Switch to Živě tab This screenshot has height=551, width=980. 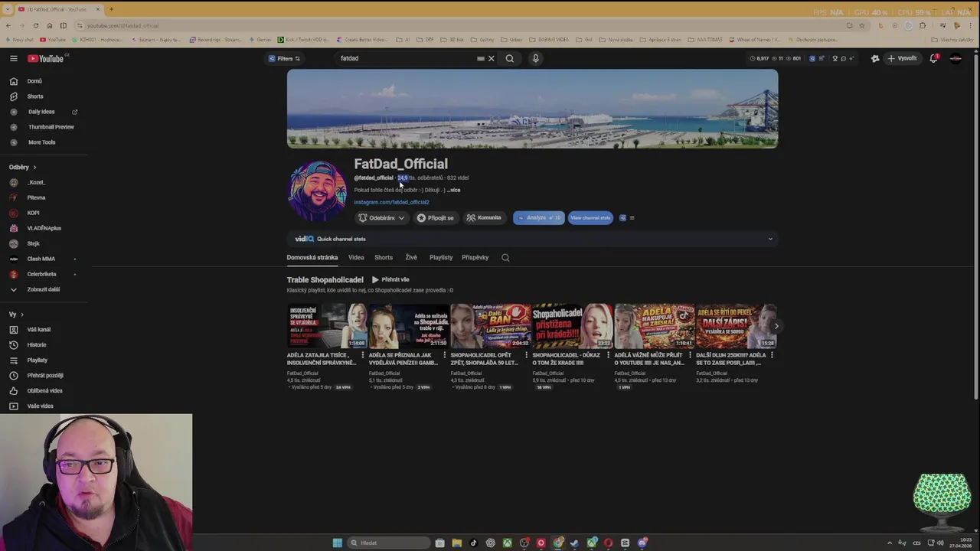(x=411, y=258)
